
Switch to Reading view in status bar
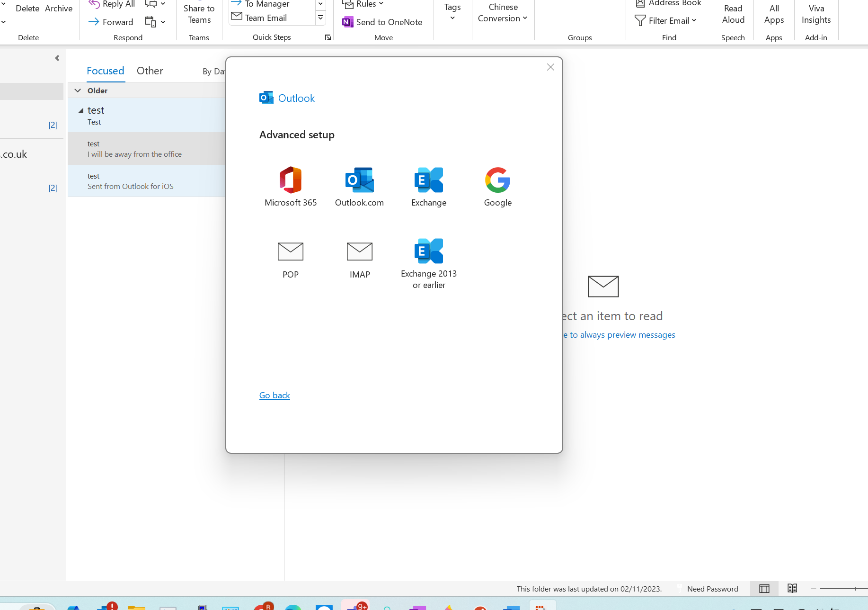pyautogui.click(x=792, y=588)
